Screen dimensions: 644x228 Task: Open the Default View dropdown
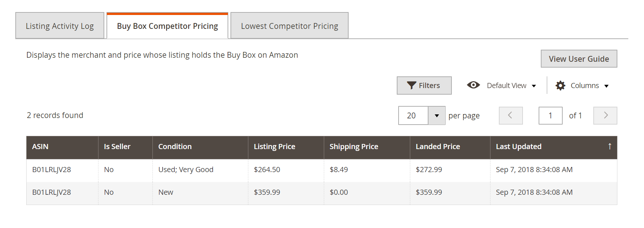pos(502,85)
